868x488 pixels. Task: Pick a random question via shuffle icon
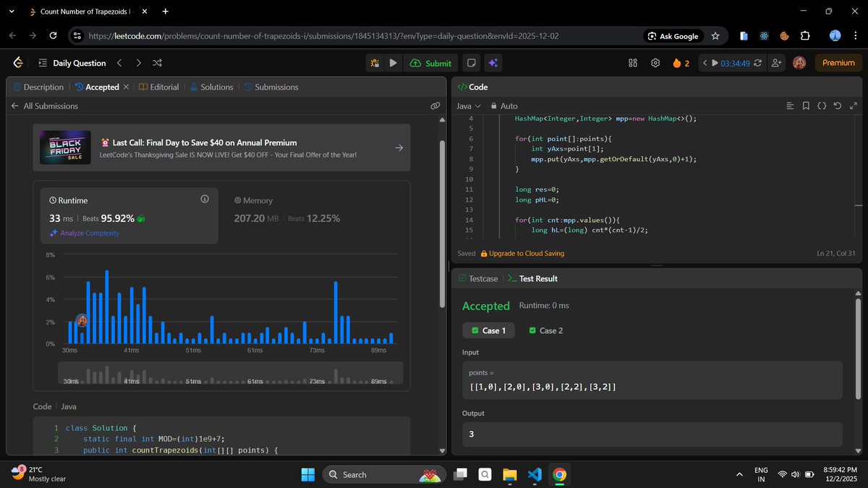click(x=158, y=63)
